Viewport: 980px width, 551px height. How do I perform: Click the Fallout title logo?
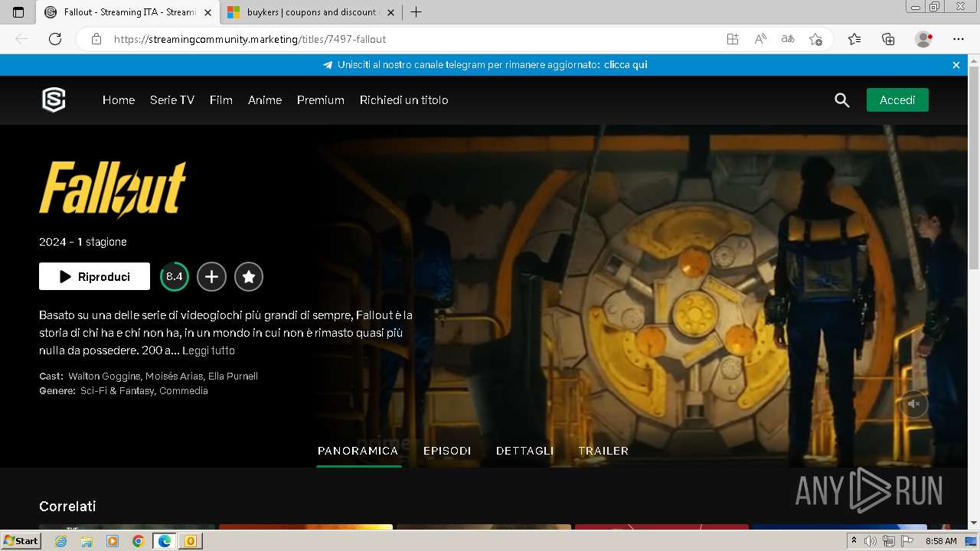[x=113, y=189]
